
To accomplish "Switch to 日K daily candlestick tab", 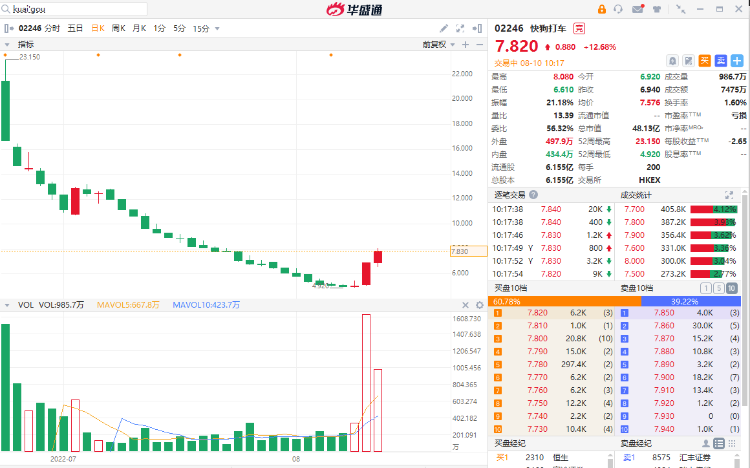I will click(x=97, y=28).
